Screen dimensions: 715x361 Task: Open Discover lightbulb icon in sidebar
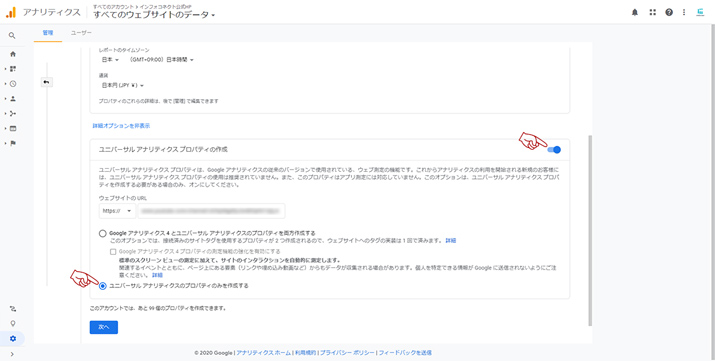pyautogui.click(x=13, y=323)
